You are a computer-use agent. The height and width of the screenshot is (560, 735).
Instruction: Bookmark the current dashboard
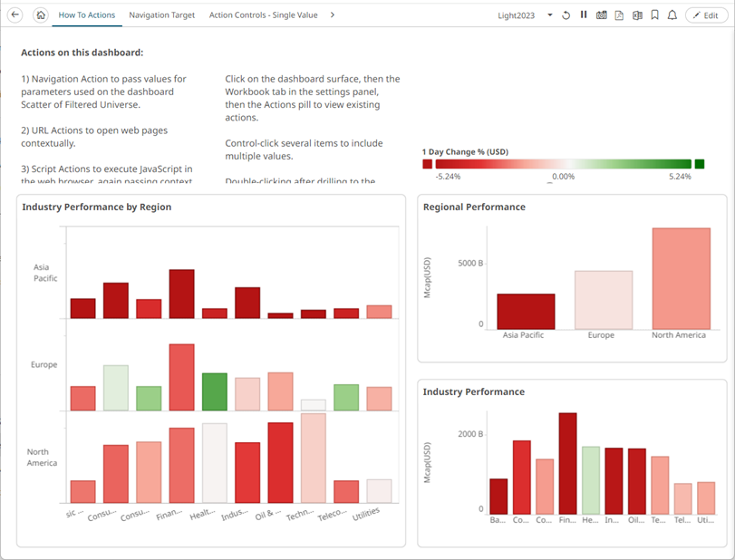click(654, 15)
